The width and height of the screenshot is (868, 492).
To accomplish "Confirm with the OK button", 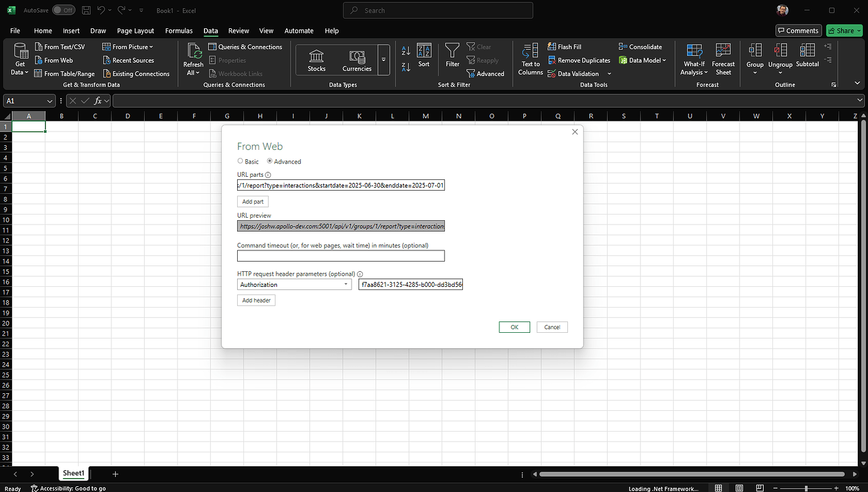I will coord(514,327).
